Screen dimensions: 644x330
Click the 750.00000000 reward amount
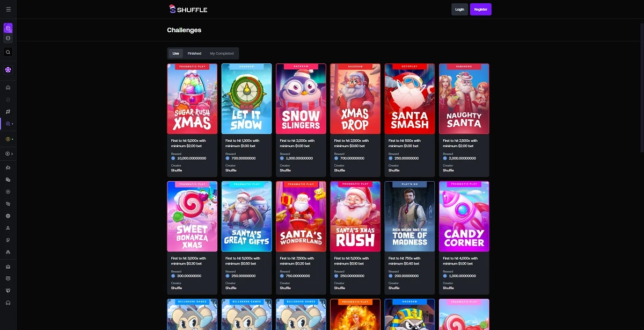pyautogui.click(x=298, y=276)
